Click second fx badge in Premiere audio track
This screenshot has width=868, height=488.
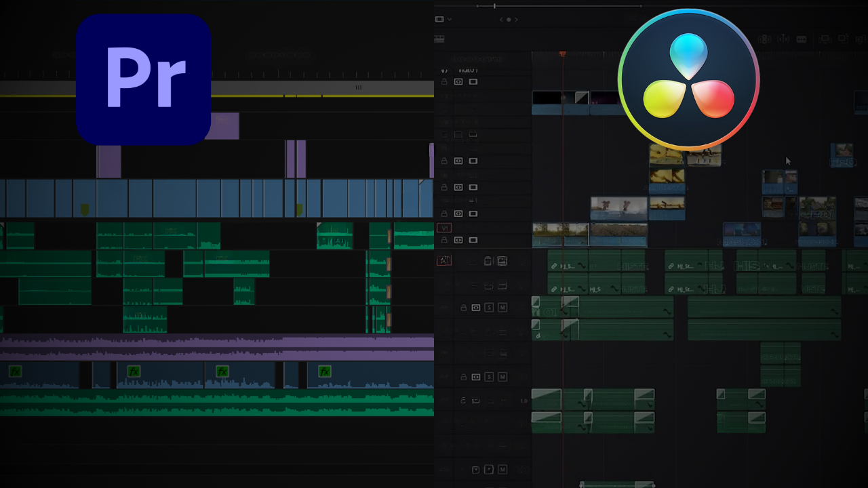(134, 371)
